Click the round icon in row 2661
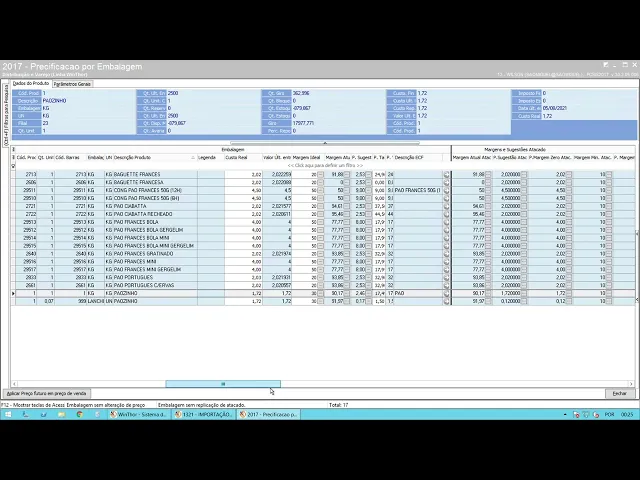This screenshot has height=480, width=640. pos(447,285)
